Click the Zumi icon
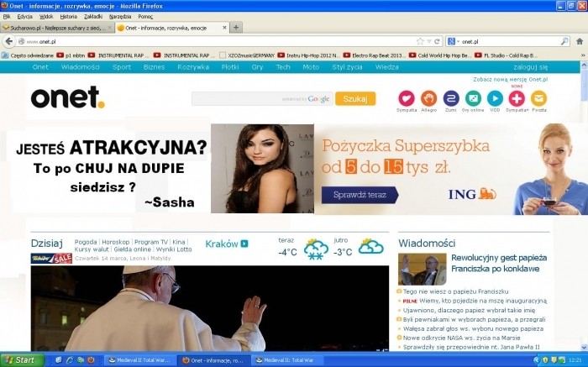The width and height of the screenshot is (588, 367). pyautogui.click(x=450, y=98)
